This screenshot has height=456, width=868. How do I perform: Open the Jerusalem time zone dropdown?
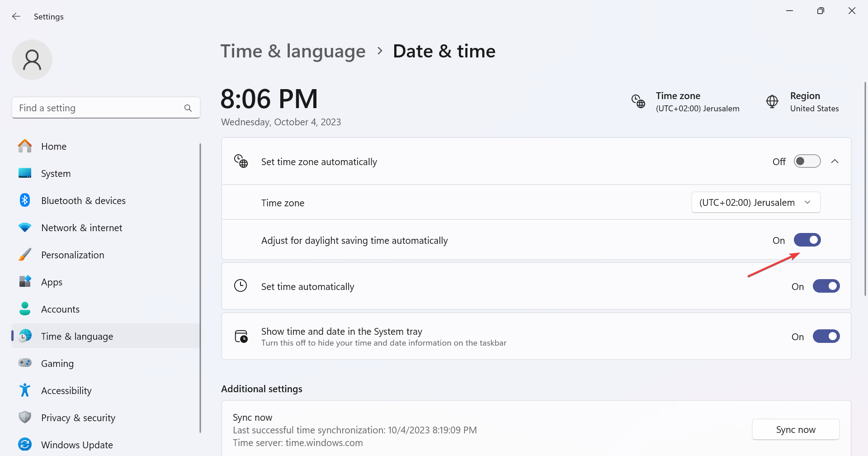(x=756, y=202)
